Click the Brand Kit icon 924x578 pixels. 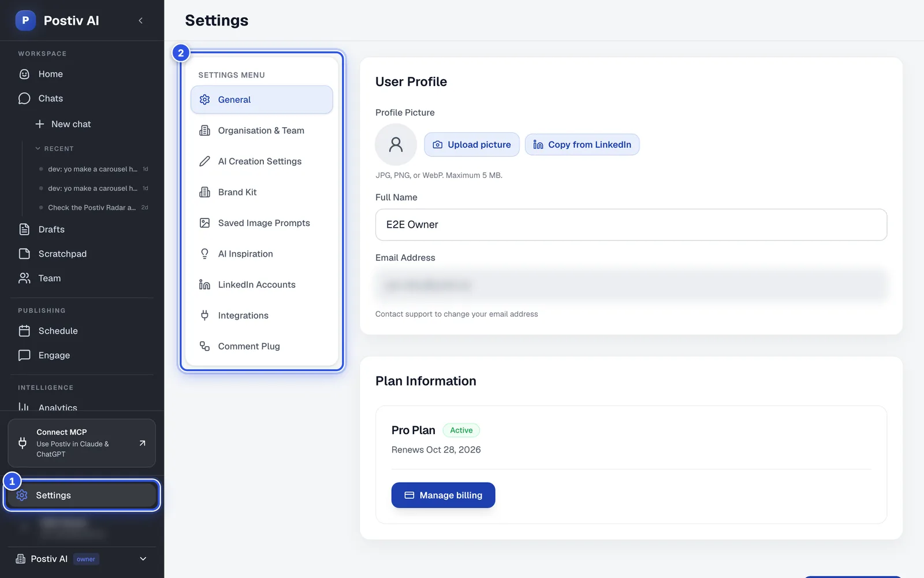tap(204, 192)
